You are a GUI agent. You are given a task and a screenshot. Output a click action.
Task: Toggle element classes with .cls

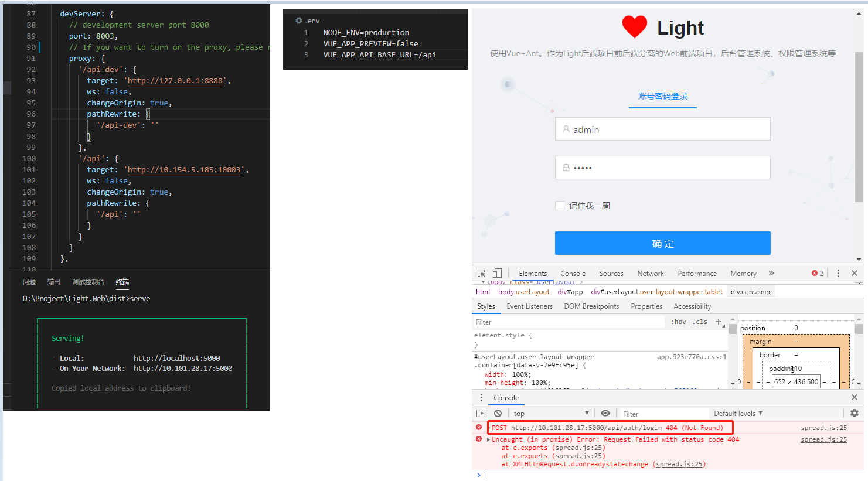[x=699, y=321]
